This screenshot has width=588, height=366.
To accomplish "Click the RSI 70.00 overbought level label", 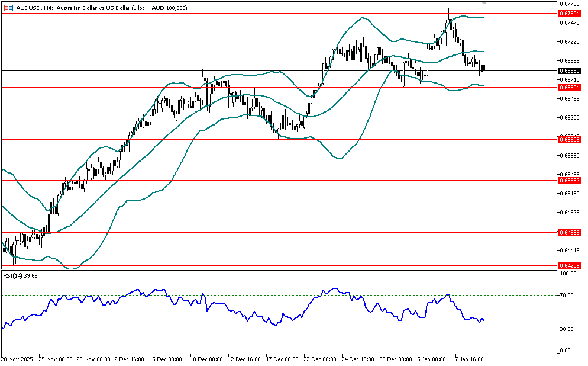I will coord(567,295).
